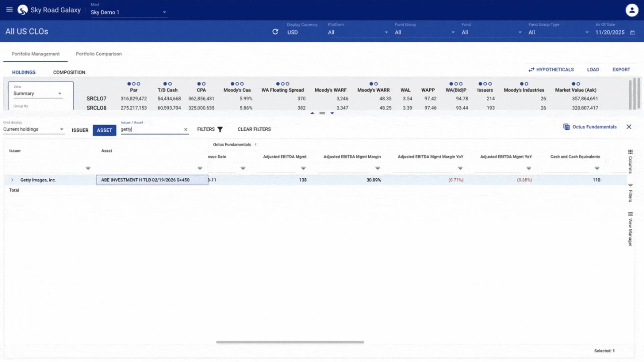Click the refresh icon in header
The image size is (644, 362).
[x=275, y=32]
